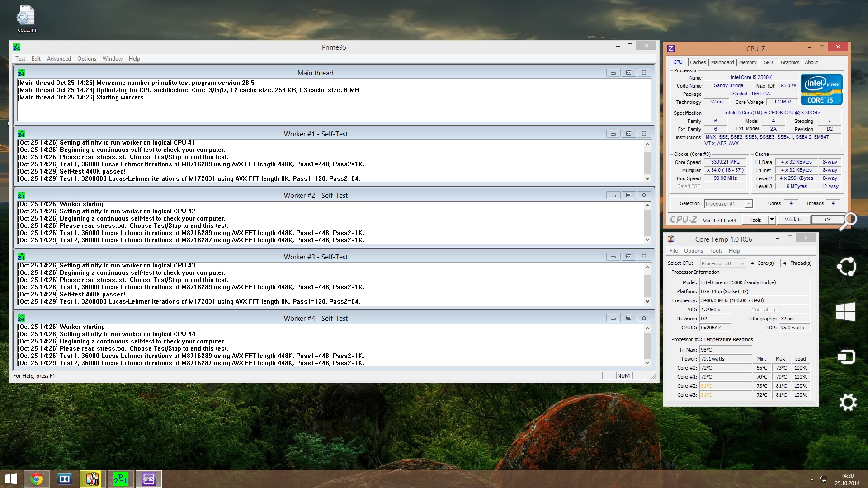This screenshot has width=868, height=488.
Task: Maximize the Worker #1 child window
Action: coord(628,134)
